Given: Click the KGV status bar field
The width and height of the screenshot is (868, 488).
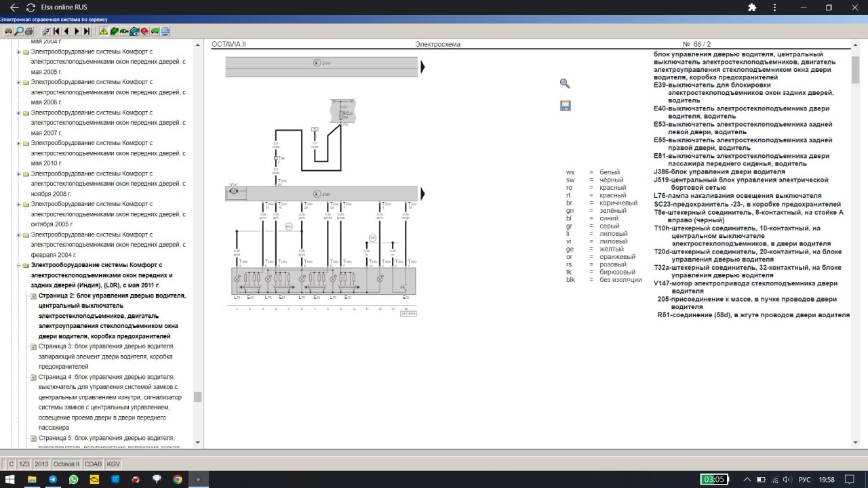Looking at the screenshot, I should [x=114, y=464].
